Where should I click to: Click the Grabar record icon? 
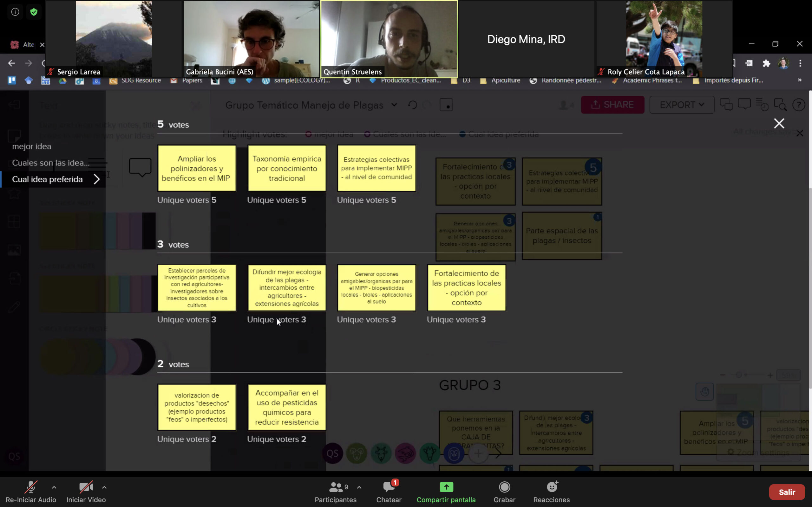click(504, 487)
